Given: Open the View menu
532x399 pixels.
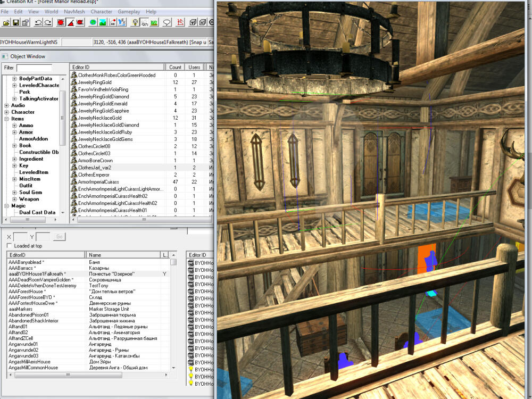Looking at the screenshot, I should (x=34, y=12).
